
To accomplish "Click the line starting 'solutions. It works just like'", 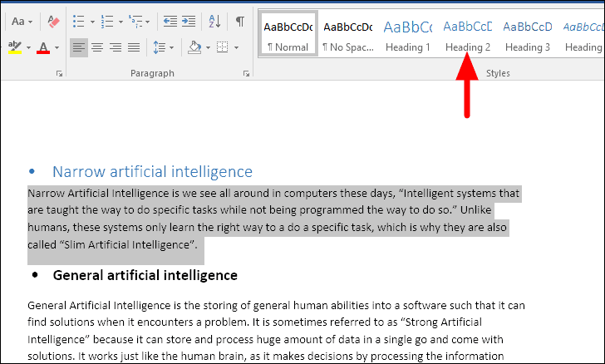I will point(265,356).
